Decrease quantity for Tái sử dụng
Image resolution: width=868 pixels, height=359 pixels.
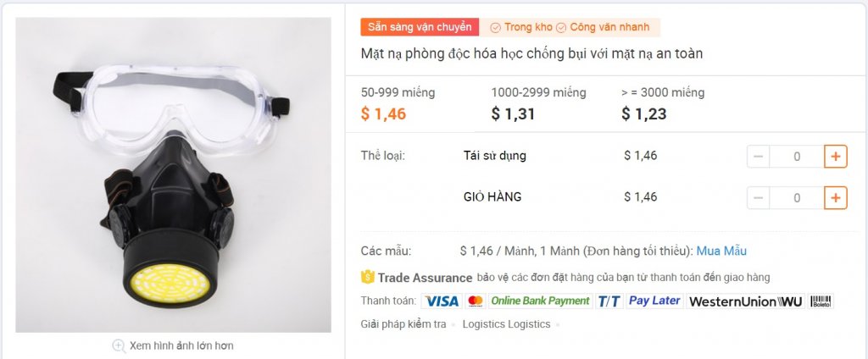click(758, 157)
